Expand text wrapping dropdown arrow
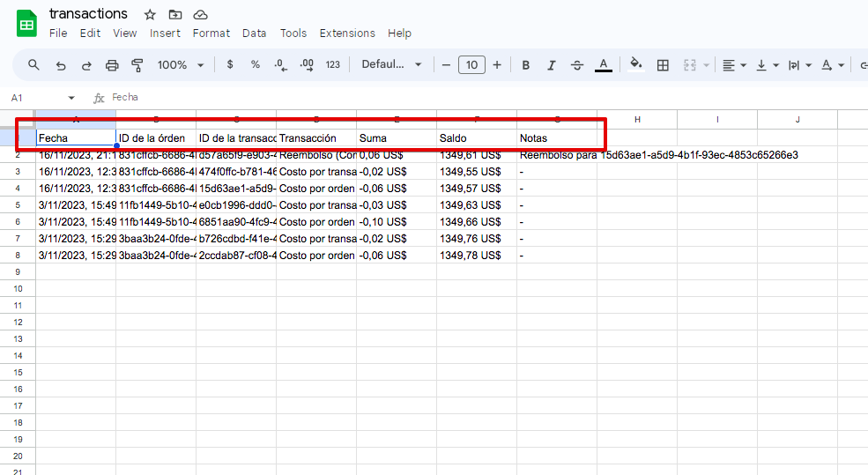Image resolution: width=868 pixels, height=475 pixels. pos(809,65)
